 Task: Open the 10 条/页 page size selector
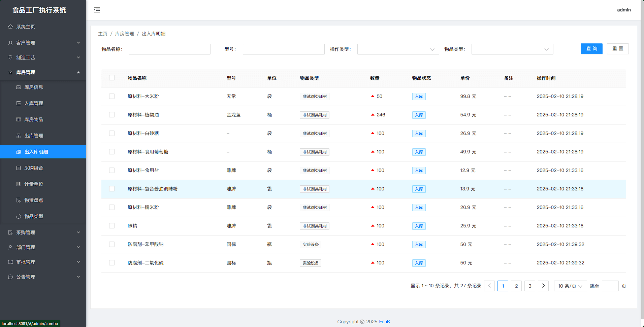coord(570,286)
